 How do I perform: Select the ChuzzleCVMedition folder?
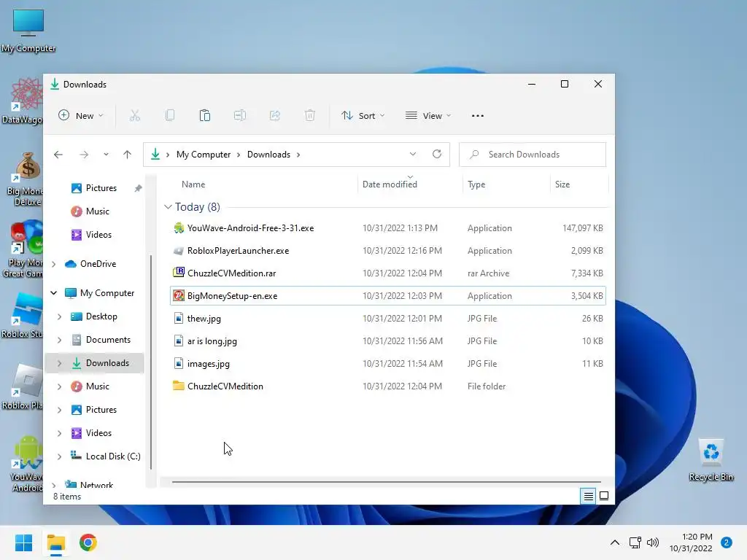pos(387,386)
